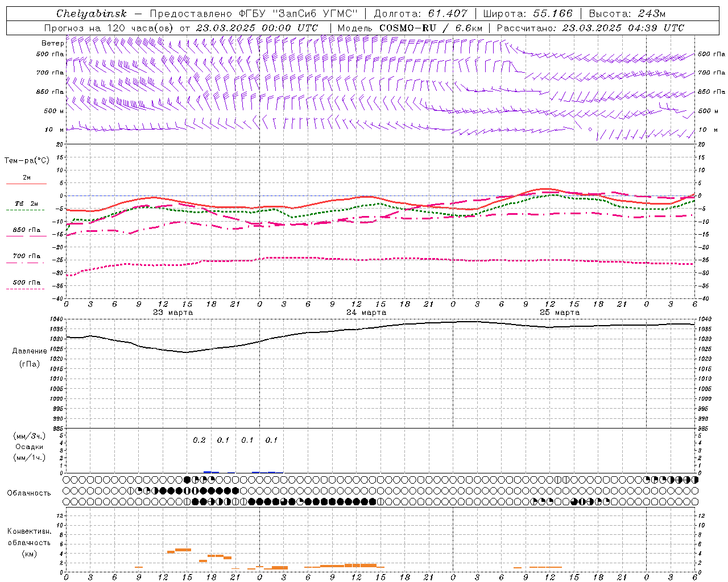728x582 pixels.
Task: Select the "Облачность" cloud cover label
Action: 29,493
